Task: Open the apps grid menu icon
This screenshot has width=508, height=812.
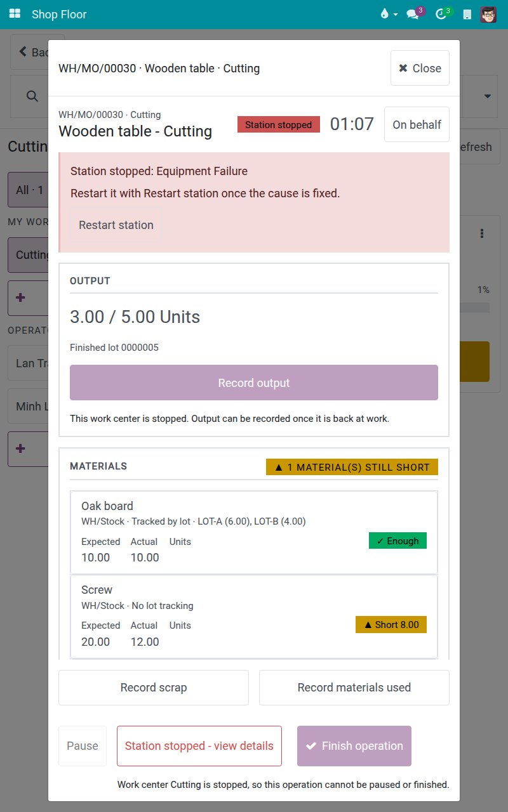Action: coord(15,14)
